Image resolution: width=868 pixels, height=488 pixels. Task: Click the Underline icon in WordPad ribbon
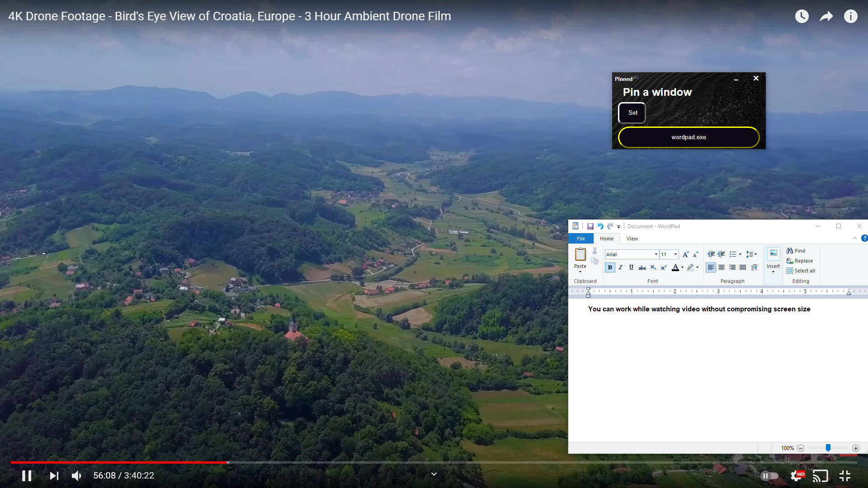631,267
